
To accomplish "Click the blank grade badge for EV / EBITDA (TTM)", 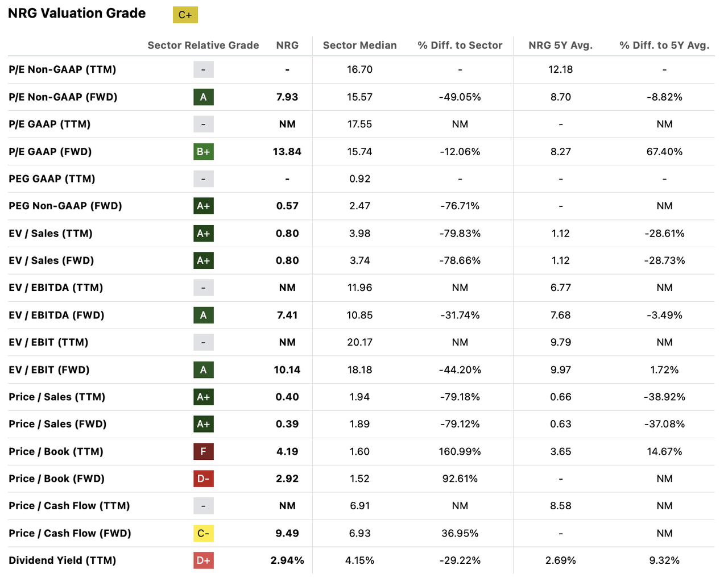I will tap(204, 288).
